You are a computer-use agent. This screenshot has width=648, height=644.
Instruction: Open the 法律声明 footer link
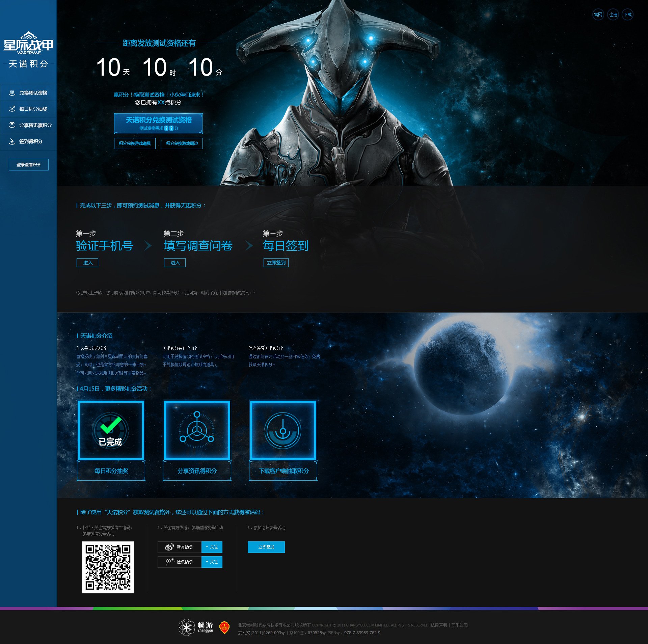(x=439, y=625)
